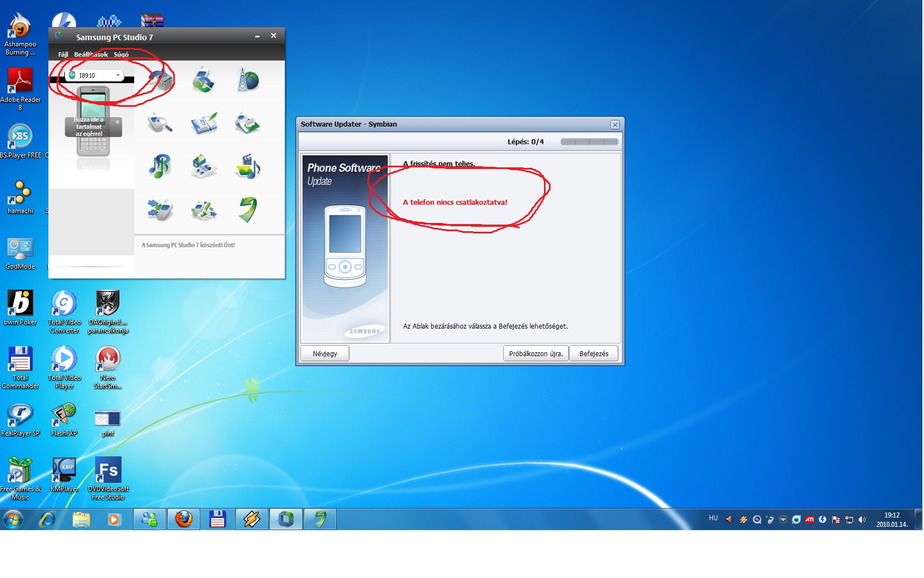Open the BS.Player FREE desktop icon
924x578 pixels.
coord(20,142)
